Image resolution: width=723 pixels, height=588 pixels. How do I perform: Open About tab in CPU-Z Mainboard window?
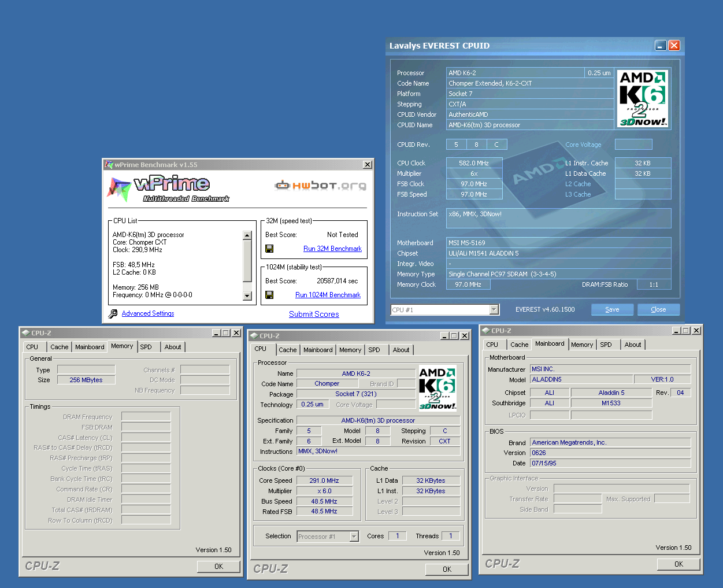633,345
